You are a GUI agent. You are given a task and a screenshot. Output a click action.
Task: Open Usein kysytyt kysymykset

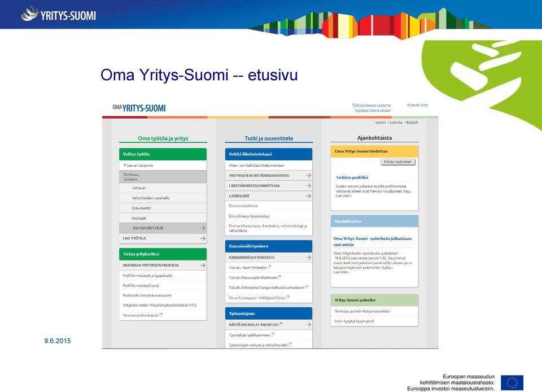[x=355, y=321]
